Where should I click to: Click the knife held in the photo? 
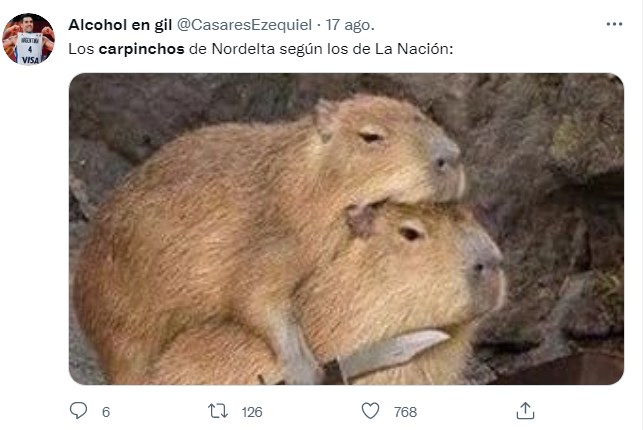(390, 350)
